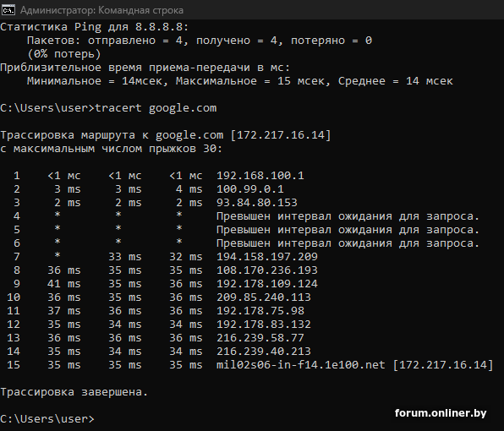Click the '41 ms' value in hop 9
The height and width of the screenshot is (431, 504).
pos(64,284)
